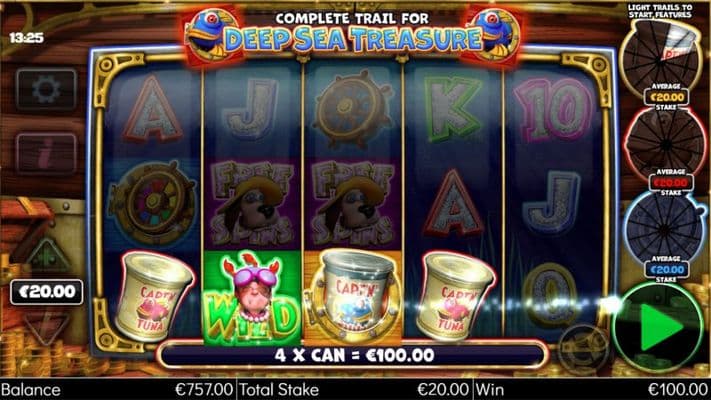Click the blue average stake €20.00 label
The width and height of the screenshot is (711, 400).
(667, 270)
